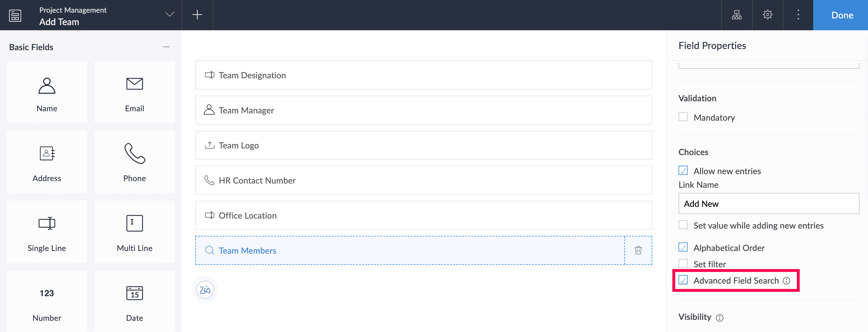Click the Link Name input field
The image size is (868, 332).
[768, 203]
